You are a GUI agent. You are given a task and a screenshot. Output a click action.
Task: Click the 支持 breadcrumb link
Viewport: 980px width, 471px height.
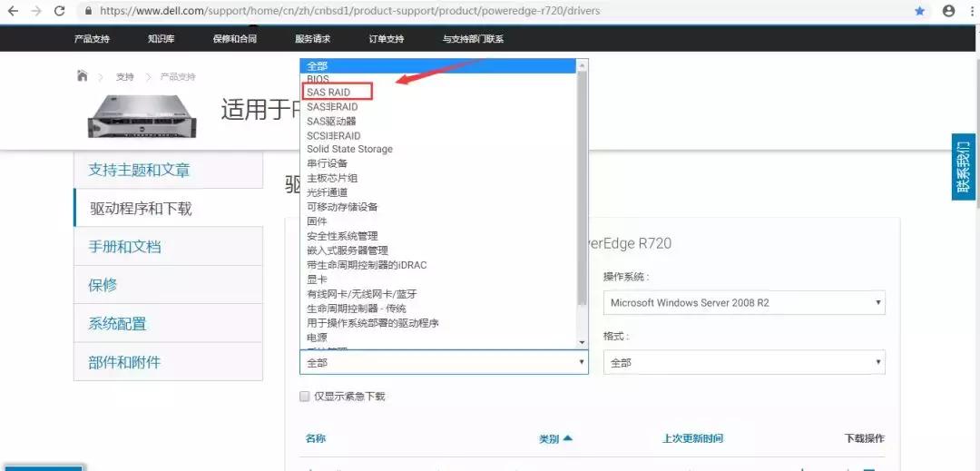pos(124,77)
